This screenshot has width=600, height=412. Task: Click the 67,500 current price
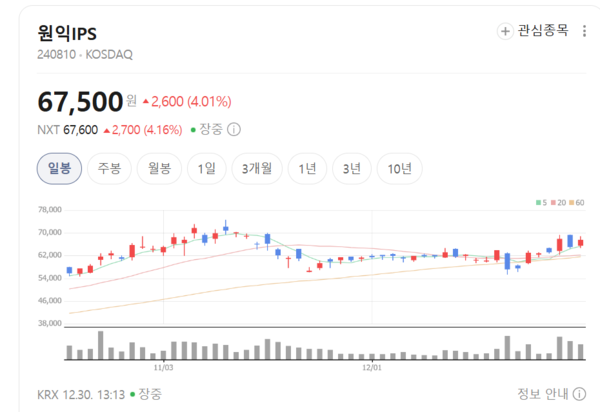pos(79,102)
